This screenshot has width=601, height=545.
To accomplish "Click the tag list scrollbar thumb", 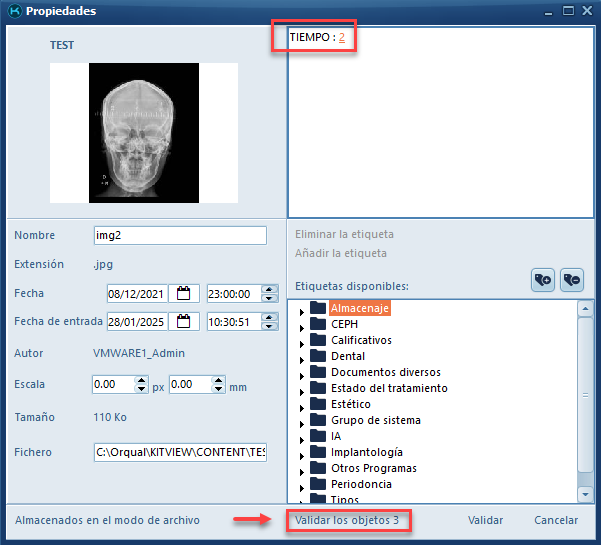I will [585, 395].
